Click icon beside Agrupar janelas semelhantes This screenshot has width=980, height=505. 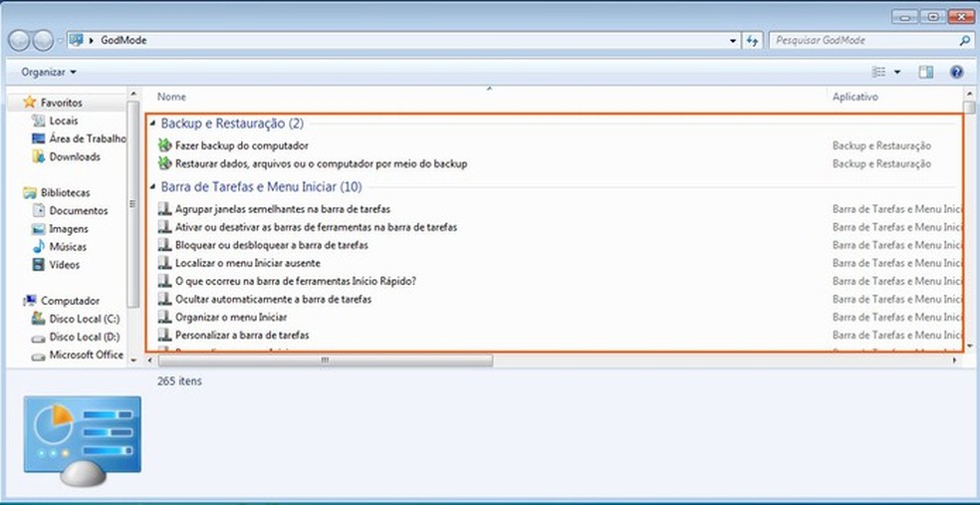click(x=164, y=209)
